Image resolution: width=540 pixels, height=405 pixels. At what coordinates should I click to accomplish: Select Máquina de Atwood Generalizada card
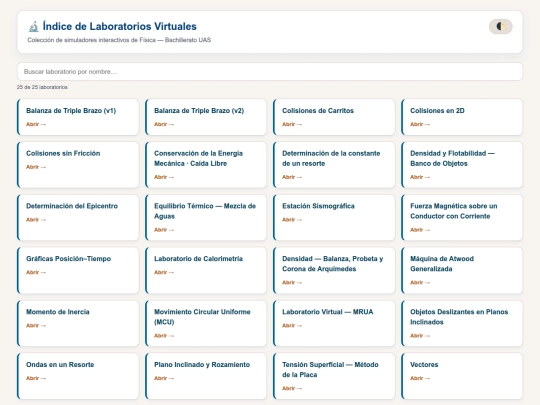462,270
